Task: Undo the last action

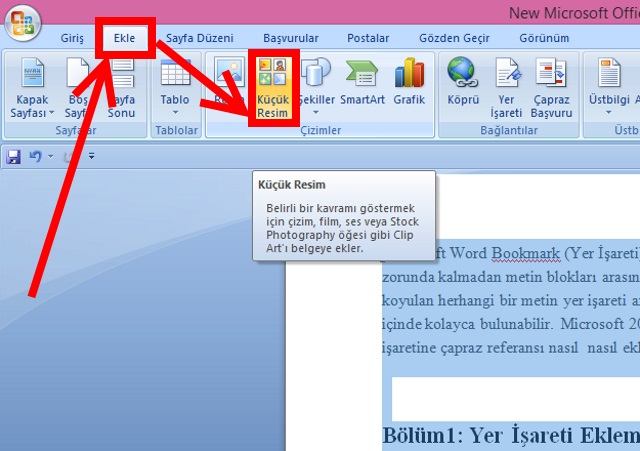Action: coord(36,156)
